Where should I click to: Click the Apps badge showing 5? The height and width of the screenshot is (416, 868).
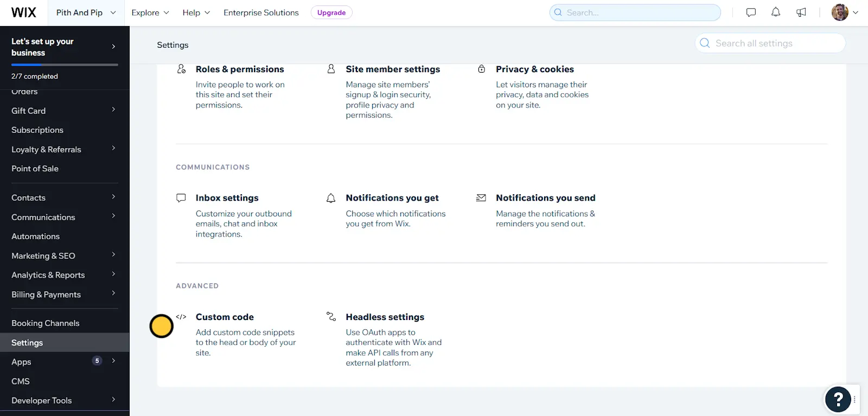point(97,361)
